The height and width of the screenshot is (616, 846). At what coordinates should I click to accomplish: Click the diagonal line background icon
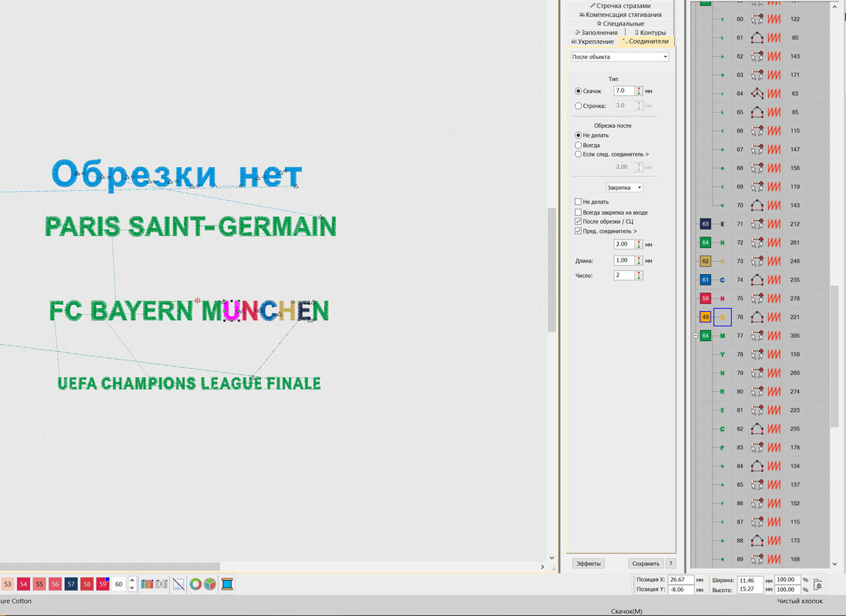(x=179, y=584)
